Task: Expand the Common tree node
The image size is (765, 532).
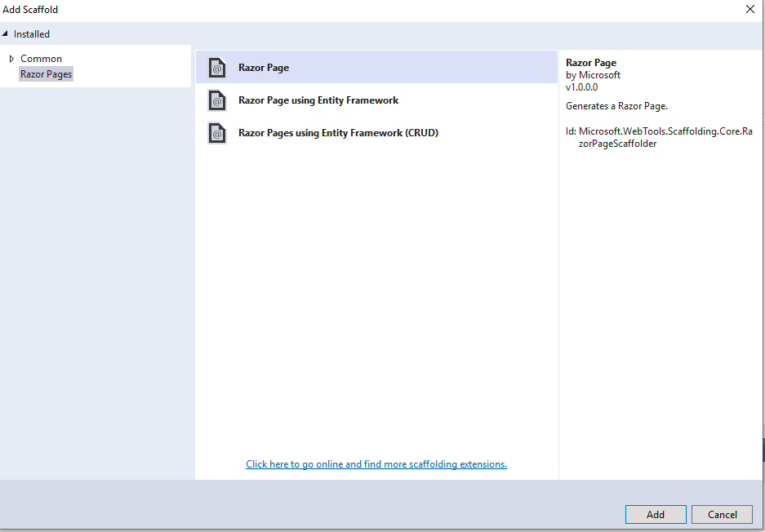Action: (x=11, y=59)
